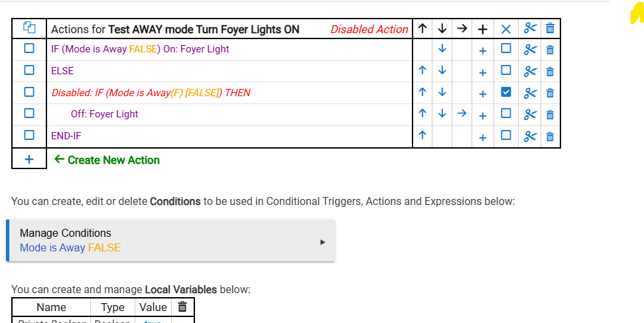Screen dimensions: 644x323
Task: Click scissors icon in the ELSE row
Action: click(529, 71)
